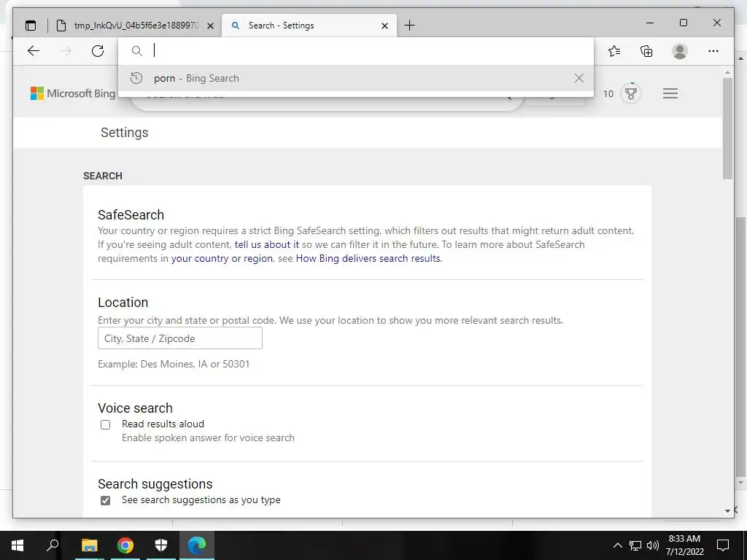Viewport: 747px width, 560px height.
Task: Switch to the tmp_InkQvU tab
Action: click(135, 26)
